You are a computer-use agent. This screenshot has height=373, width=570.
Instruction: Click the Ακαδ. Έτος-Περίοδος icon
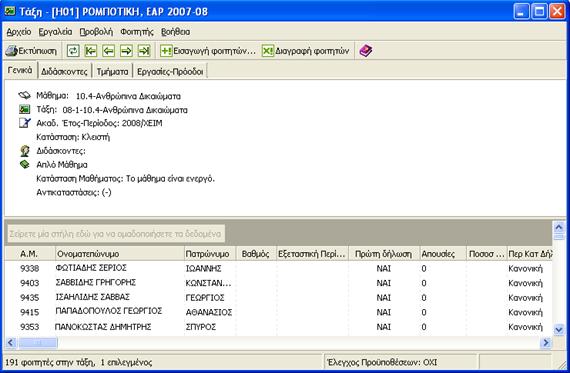[25, 123]
